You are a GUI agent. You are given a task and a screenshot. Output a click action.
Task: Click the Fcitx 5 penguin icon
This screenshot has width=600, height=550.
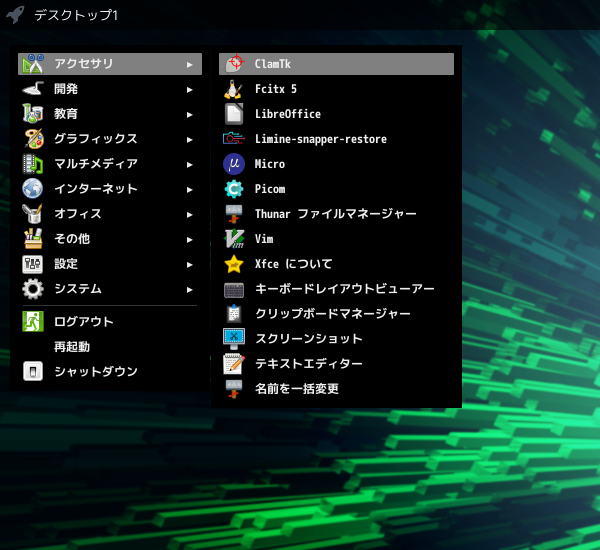tap(233, 89)
